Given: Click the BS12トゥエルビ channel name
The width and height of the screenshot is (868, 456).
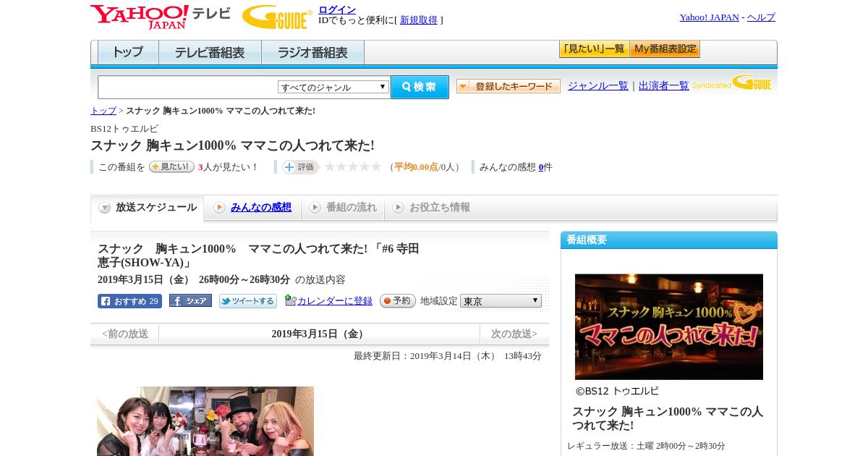Looking at the screenshot, I should click(x=124, y=129).
